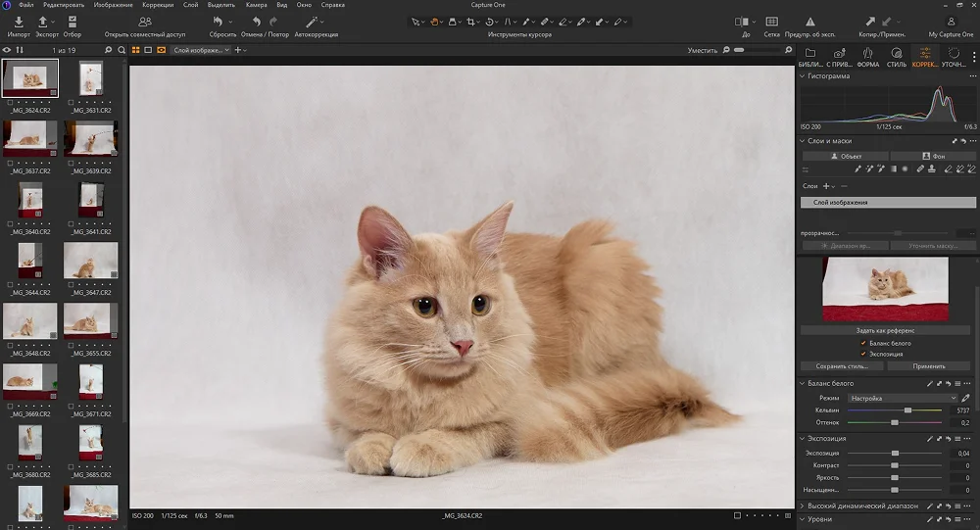This screenshot has height=530, width=980.
Task: Click the 'Задать как референс' button
Action: coord(886,331)
